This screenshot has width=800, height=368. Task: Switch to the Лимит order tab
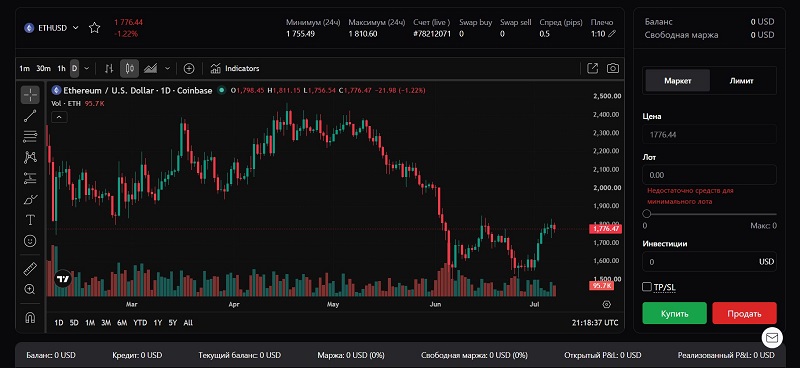(x=742, y=81)
